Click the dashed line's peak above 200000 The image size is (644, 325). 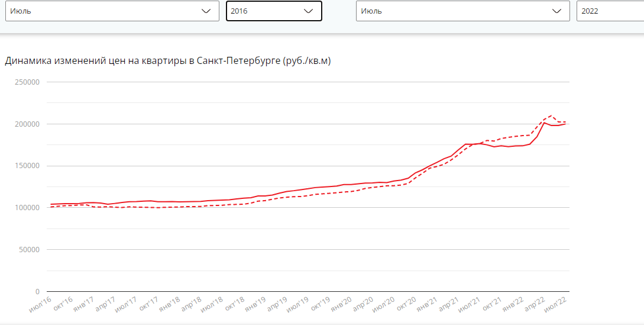coord(551,115)
